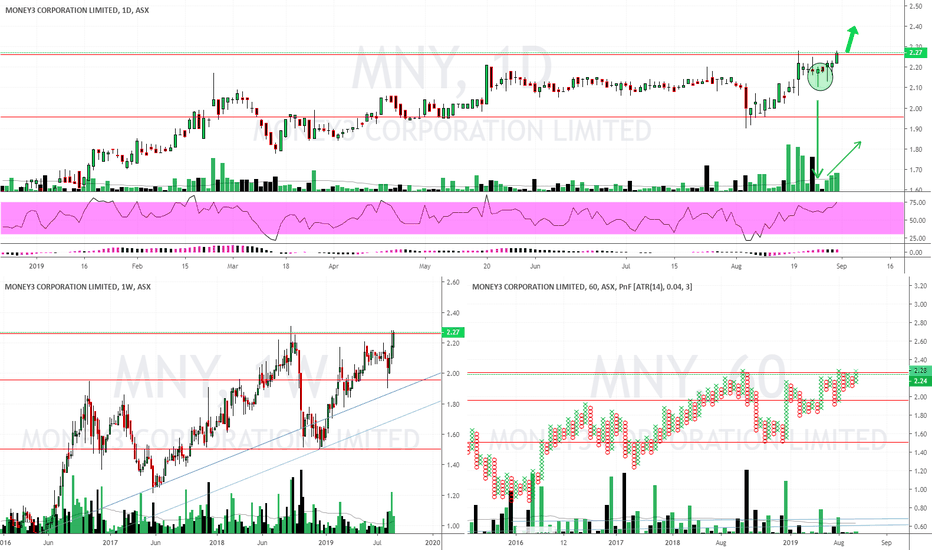The height and width of the screenshot is (550, 932).
Task: Click 3.20 on the PnF chart price axis
Action: 920,286
